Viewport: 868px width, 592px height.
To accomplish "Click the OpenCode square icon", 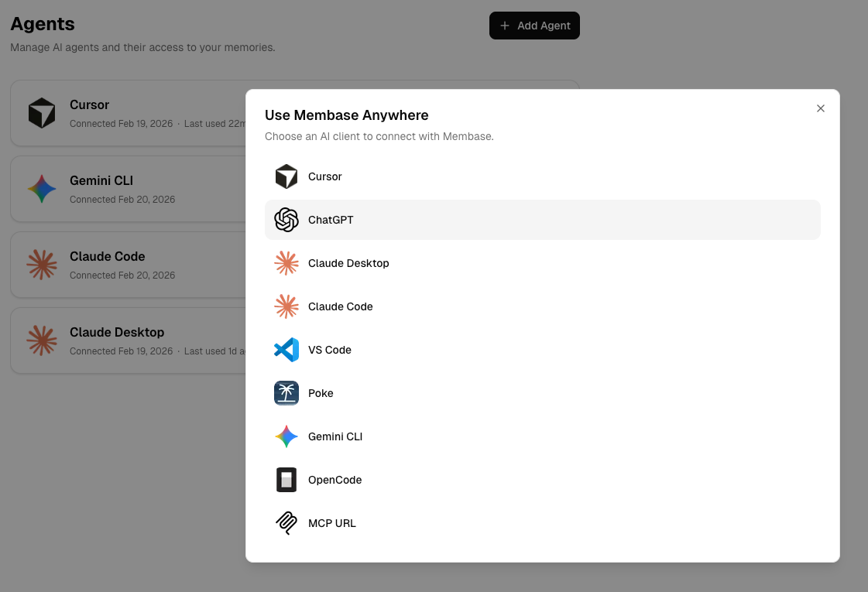I will (286, 480).
